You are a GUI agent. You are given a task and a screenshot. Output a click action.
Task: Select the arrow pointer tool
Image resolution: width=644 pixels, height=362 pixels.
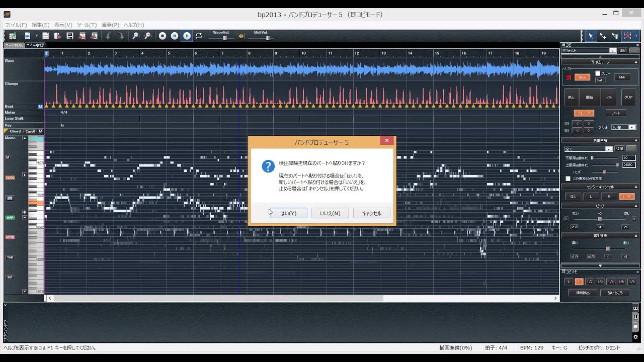591,36
